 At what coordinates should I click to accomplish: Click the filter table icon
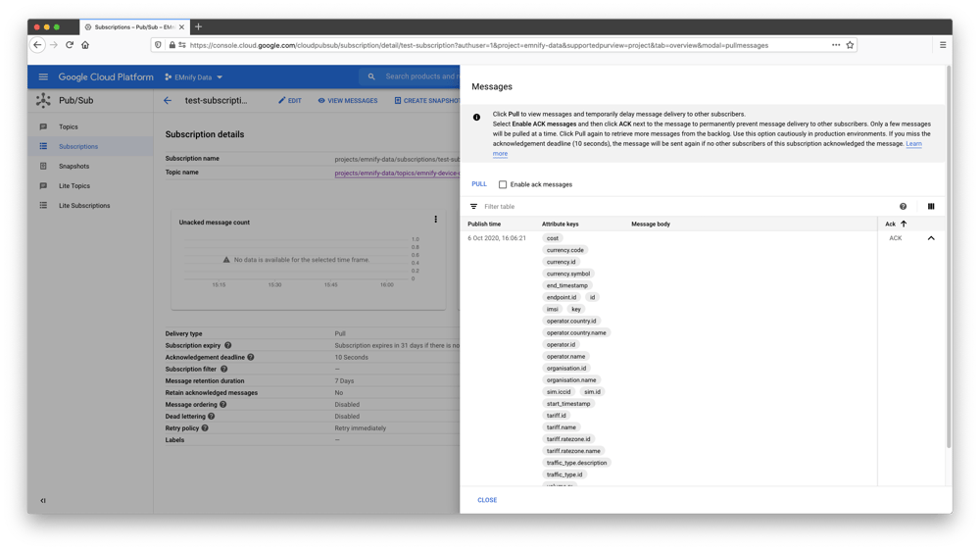pos(473,206)
